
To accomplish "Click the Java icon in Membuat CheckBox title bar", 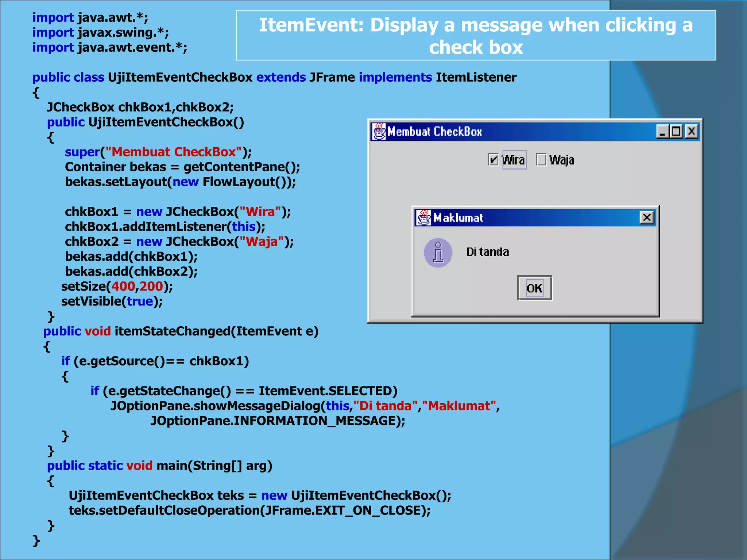I will click(x=379, y=131).
